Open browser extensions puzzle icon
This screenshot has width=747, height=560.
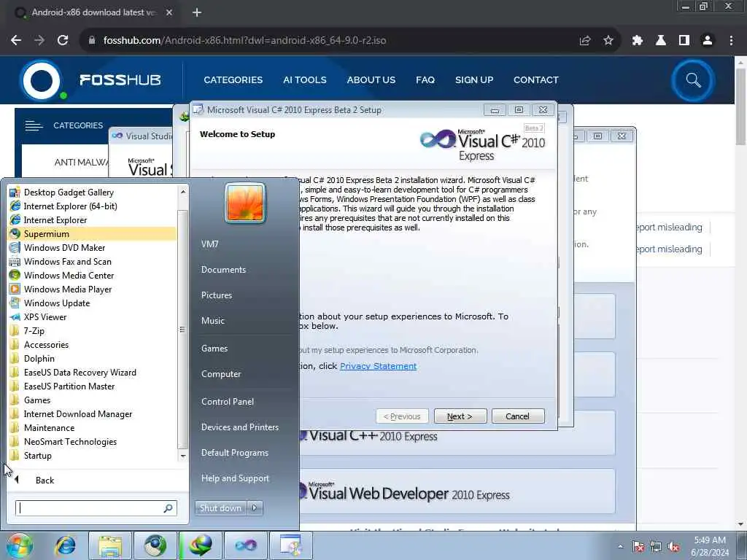637,41
